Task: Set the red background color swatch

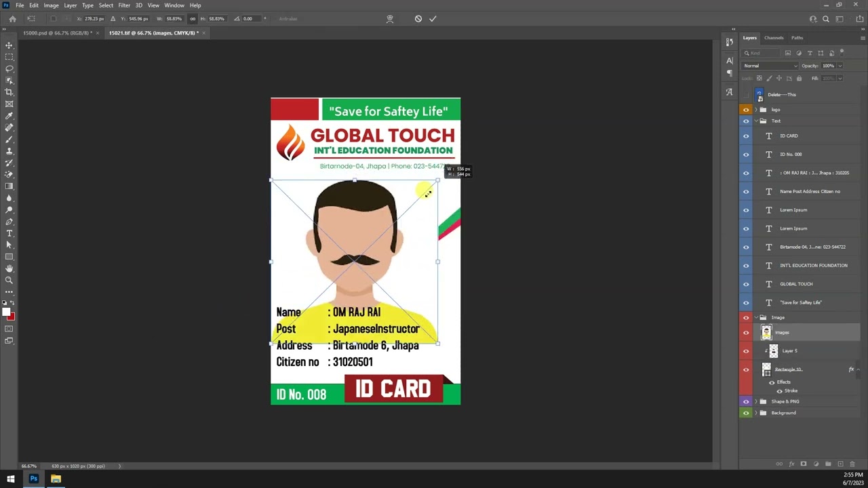Action: point(11,317)
